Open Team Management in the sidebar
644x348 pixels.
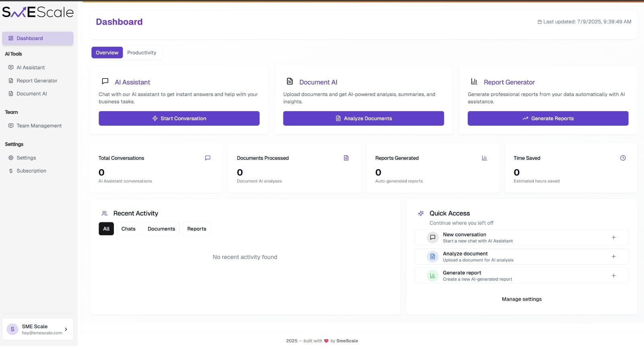(39, 126)
